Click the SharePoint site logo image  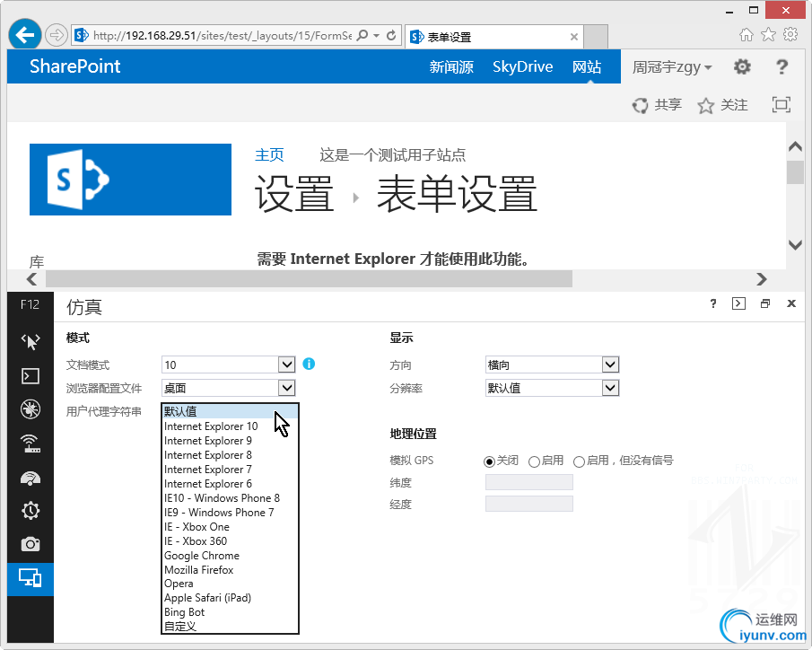130,180
